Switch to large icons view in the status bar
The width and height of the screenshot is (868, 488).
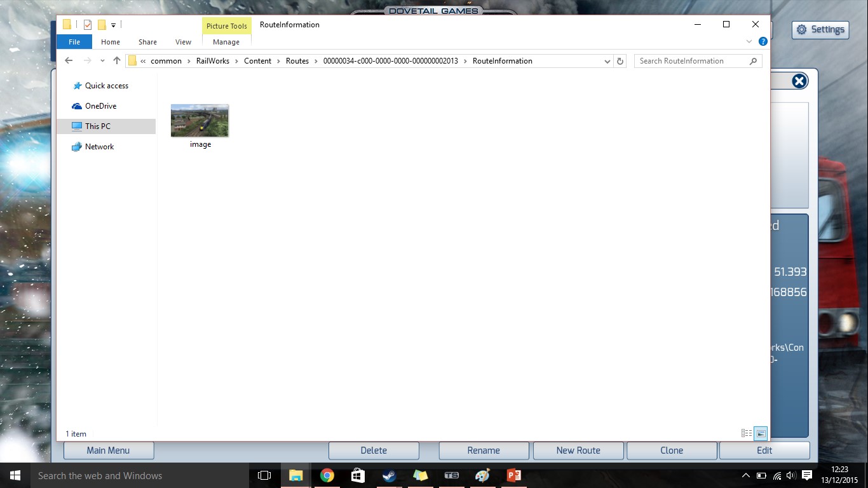point(761,433)
